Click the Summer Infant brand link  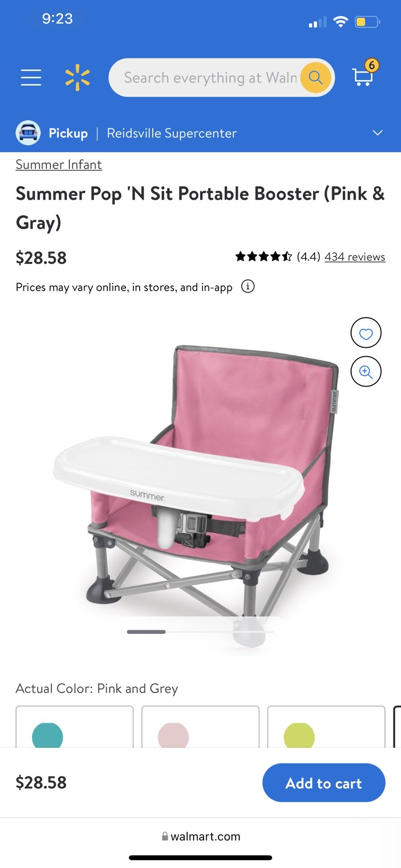coord(59,165)
